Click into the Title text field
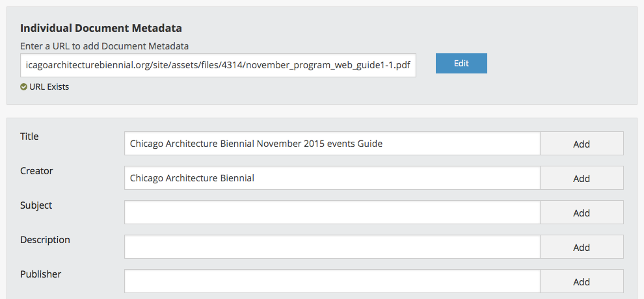644x299 pixels. pos(332,144)
